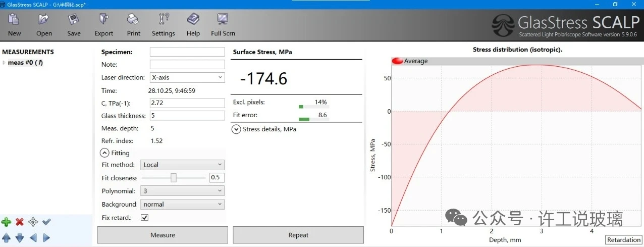Collapse the Fitting section

tap(104, 153)
